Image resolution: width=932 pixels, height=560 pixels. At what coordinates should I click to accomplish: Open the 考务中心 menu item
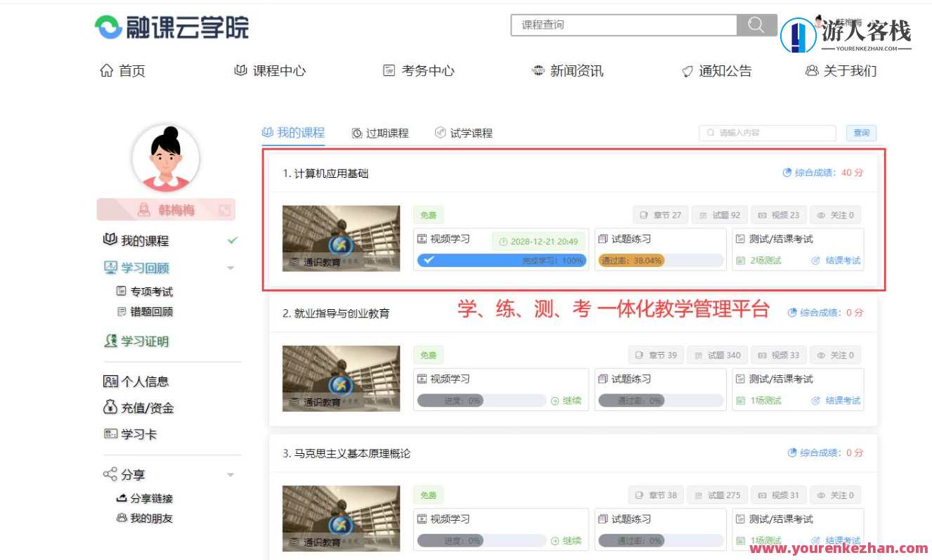tap(420, 70)
